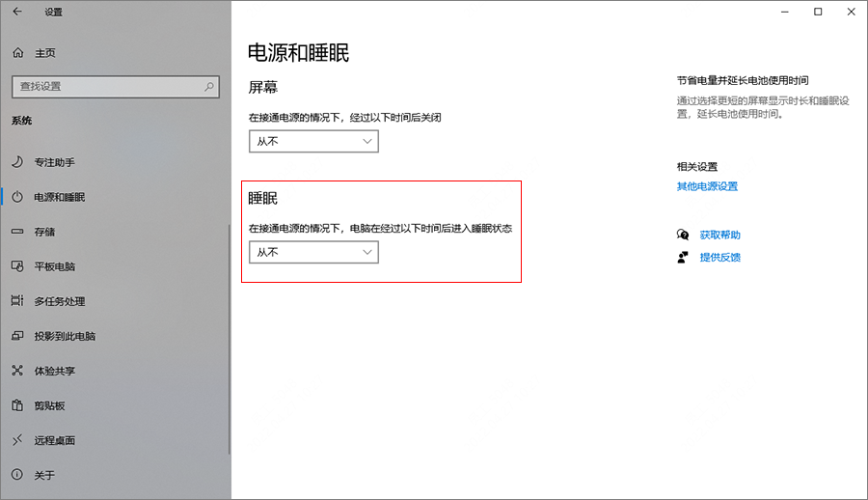Click the Home (主页) icon
The image size is (868, 500).
click(17, 53)
